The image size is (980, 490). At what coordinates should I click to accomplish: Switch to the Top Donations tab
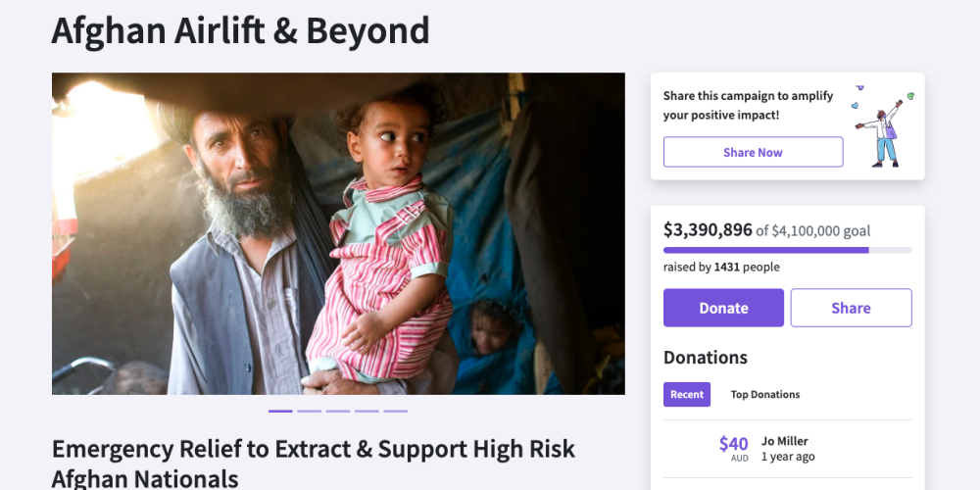point(765,394)
